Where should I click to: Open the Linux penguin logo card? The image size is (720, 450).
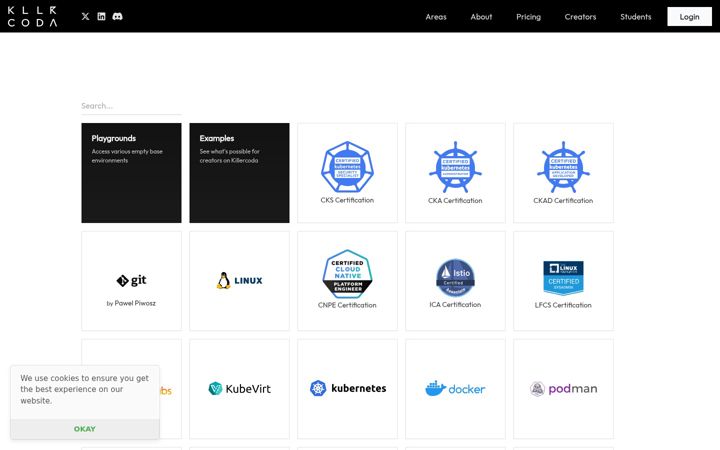click(239, 281)
